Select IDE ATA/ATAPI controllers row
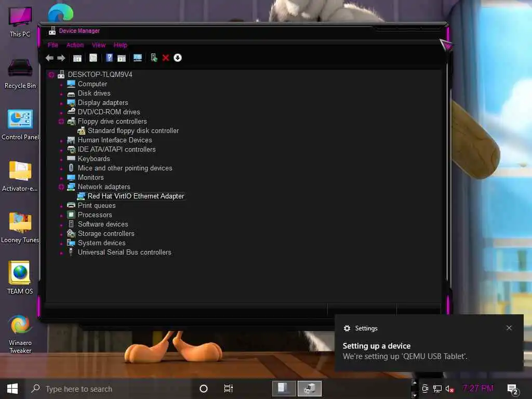 pos(117,149)
